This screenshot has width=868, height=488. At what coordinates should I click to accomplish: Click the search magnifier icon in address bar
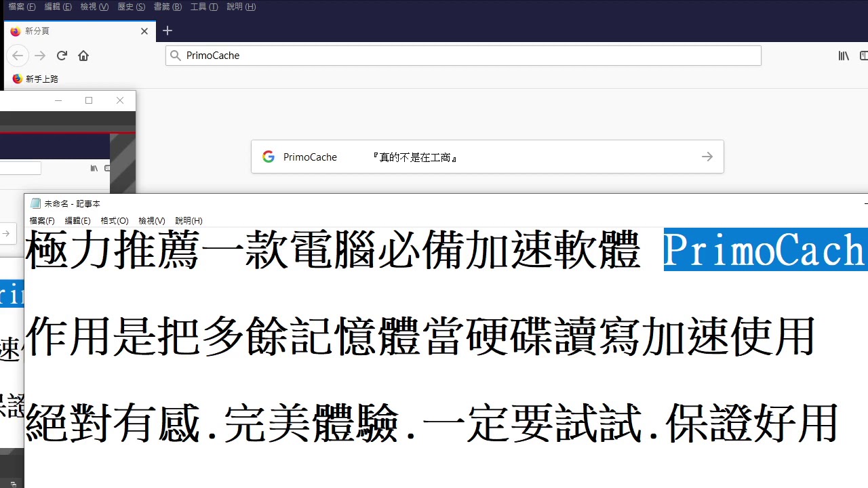176,56
